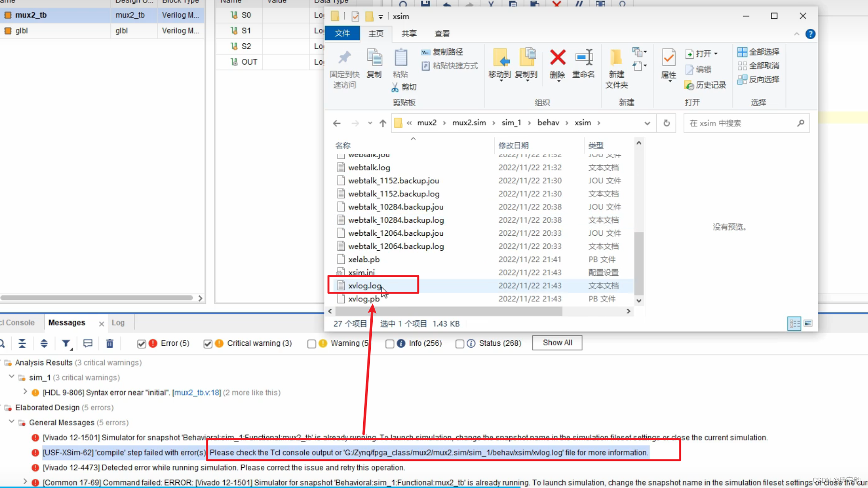Click the Rename icon
868x488 pixels.
click(584, 57)
